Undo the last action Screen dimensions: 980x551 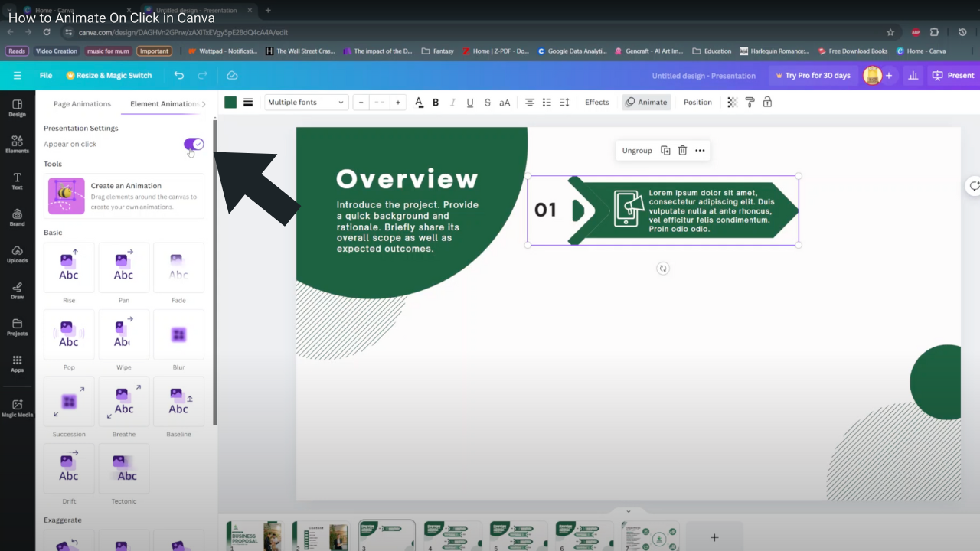(x=178, y=75)
